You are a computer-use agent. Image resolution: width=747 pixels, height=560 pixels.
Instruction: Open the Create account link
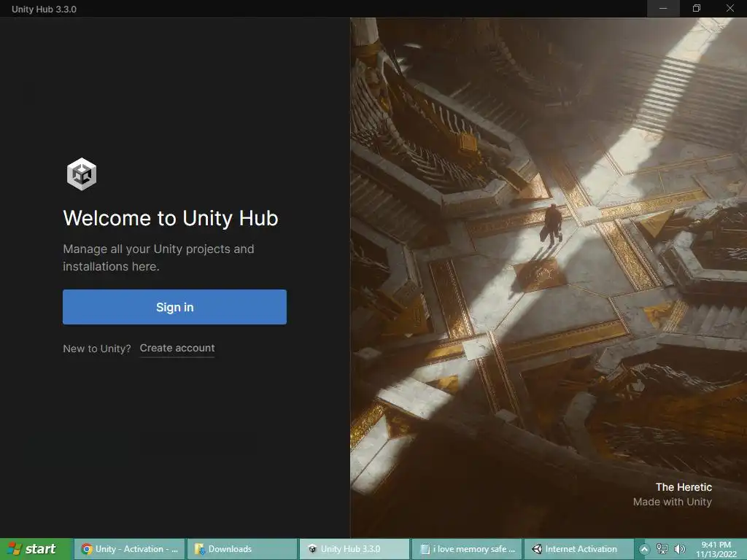(x=177, y=348)
